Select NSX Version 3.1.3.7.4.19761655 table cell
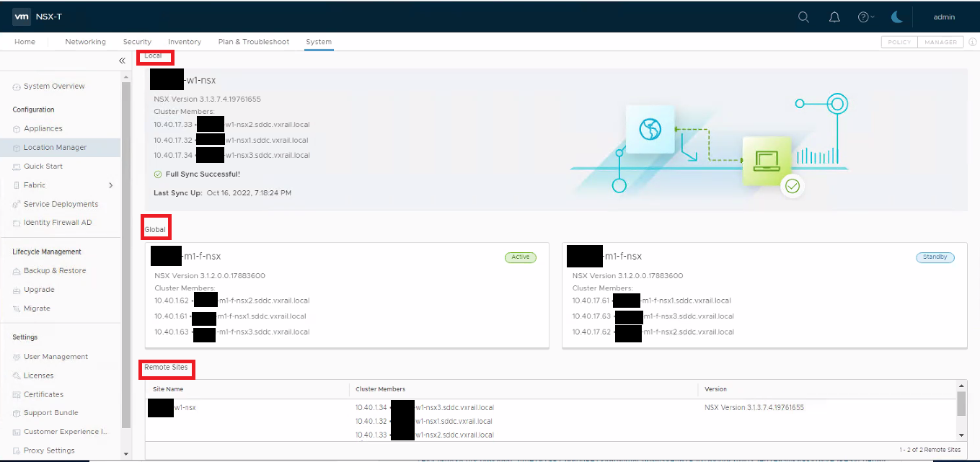The width and height of the screenshot is (980, 462). [x=754, y=408]
